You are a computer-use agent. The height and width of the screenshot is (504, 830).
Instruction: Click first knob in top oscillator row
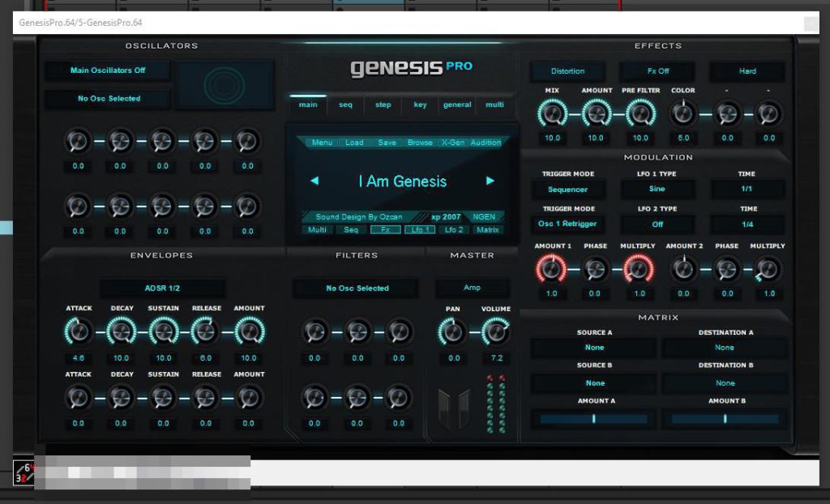coord(78,141)
